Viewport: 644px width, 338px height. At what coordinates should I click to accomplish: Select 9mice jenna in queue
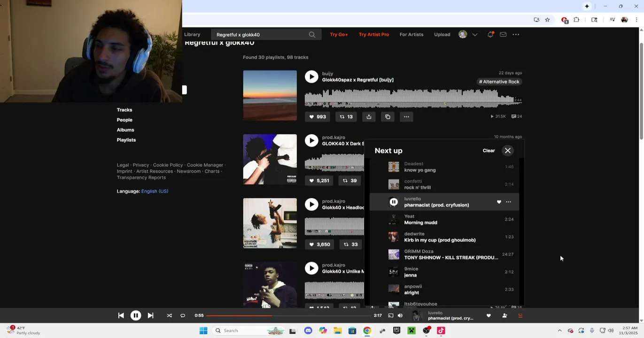coord(444,272)
